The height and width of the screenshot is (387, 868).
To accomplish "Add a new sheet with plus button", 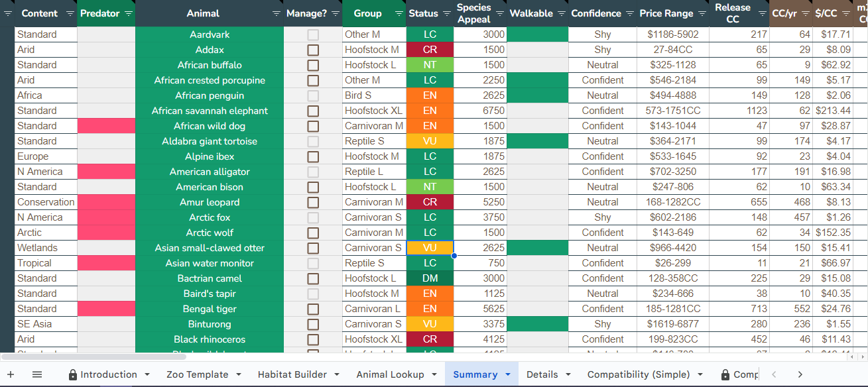I will click(x=10, y=374).
